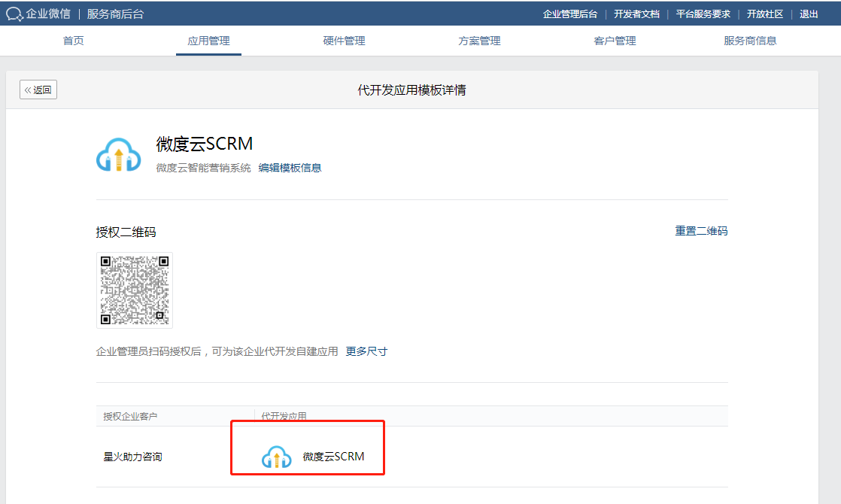
Task: Open the 首页 tab
Action: [74, 41]
